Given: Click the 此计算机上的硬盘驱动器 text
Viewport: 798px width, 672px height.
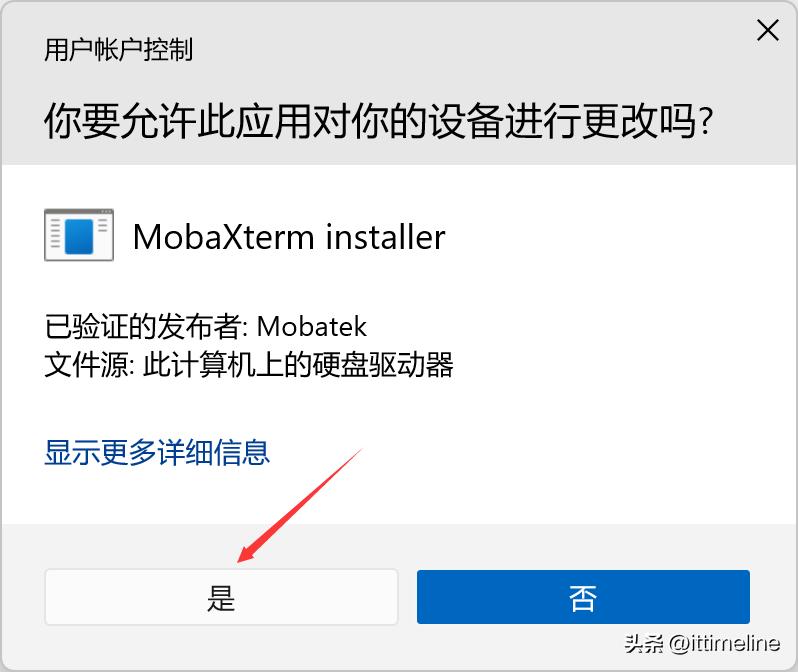Looking at the screenshot, I should point(298,365).
